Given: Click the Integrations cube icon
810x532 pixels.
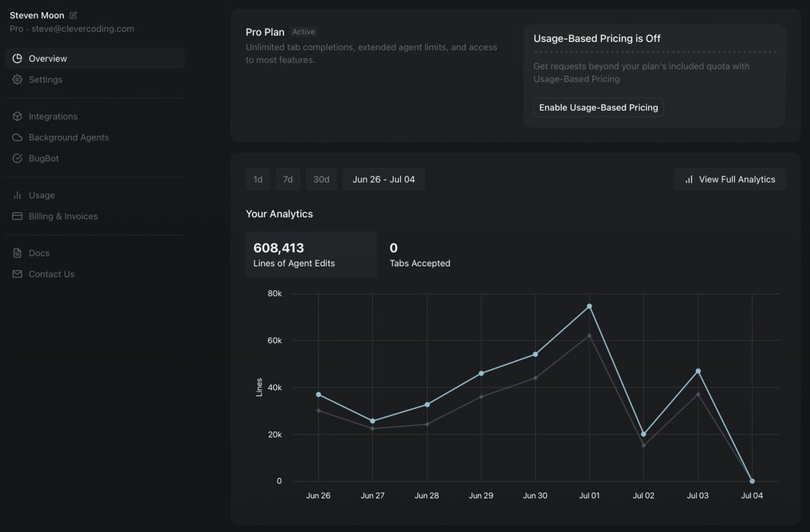Looking at the screenshot, I should (17, 116).
